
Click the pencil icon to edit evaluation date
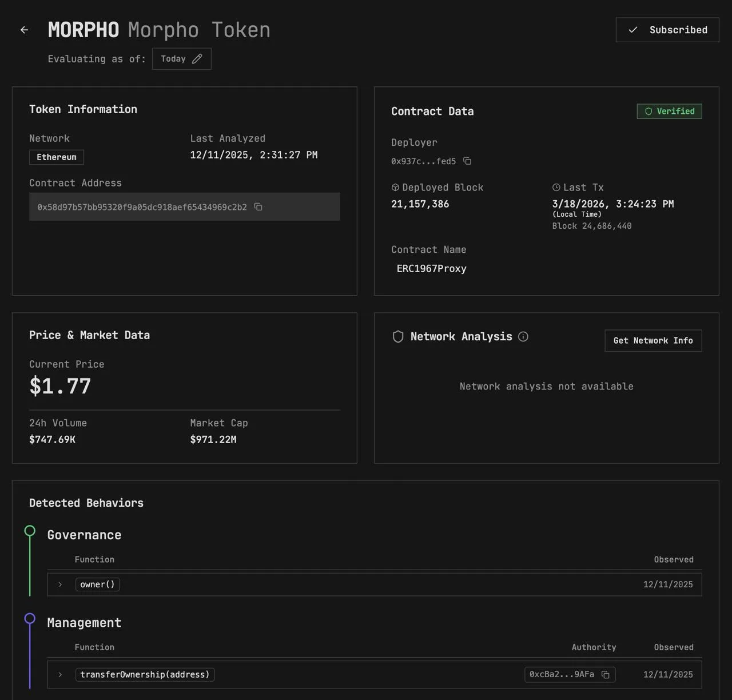[198, 58]
